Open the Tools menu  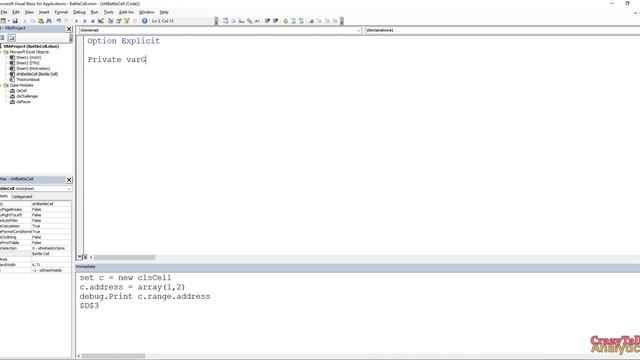click(109, 12)
